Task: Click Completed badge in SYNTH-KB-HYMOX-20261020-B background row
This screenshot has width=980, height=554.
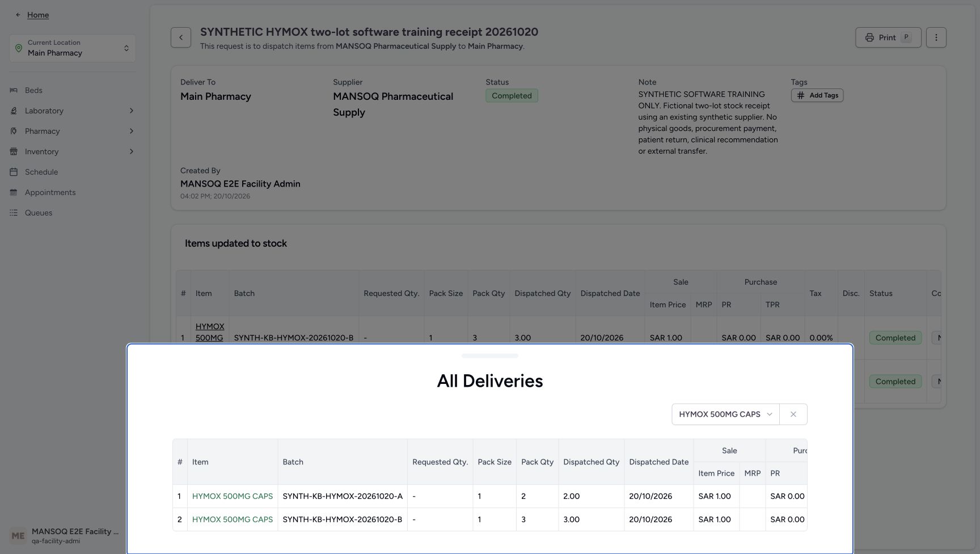Action: coord(895,338)
